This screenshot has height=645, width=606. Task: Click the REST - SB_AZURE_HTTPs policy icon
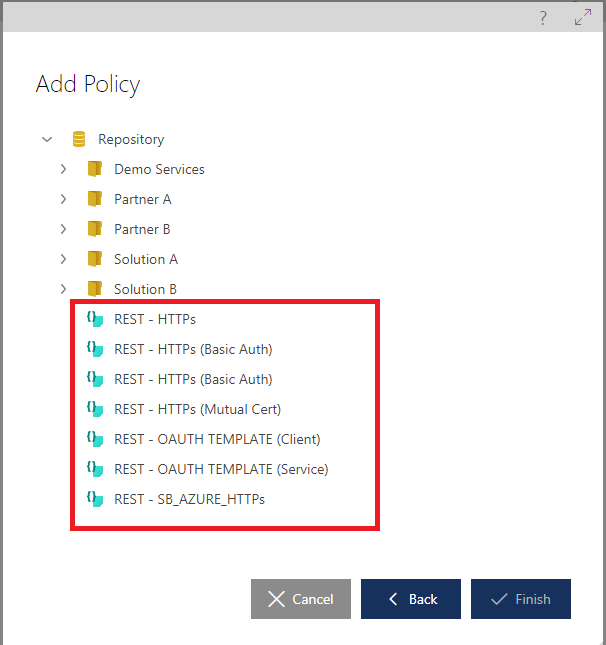[95, 498]
